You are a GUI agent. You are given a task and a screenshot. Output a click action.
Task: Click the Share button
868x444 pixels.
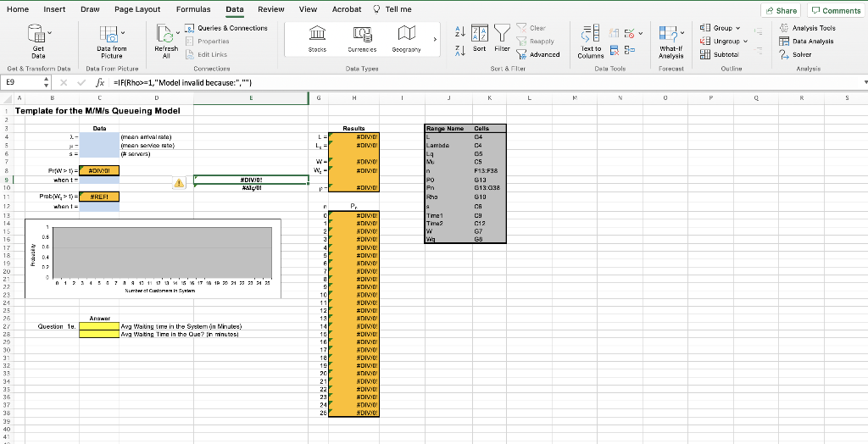coord(781,10)
